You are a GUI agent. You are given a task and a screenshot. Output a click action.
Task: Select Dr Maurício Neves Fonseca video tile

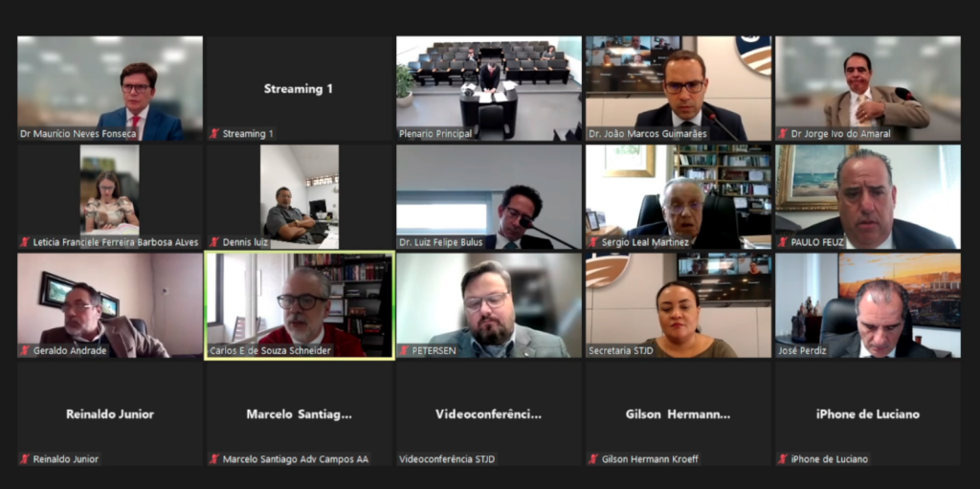[x=110, y=88]
